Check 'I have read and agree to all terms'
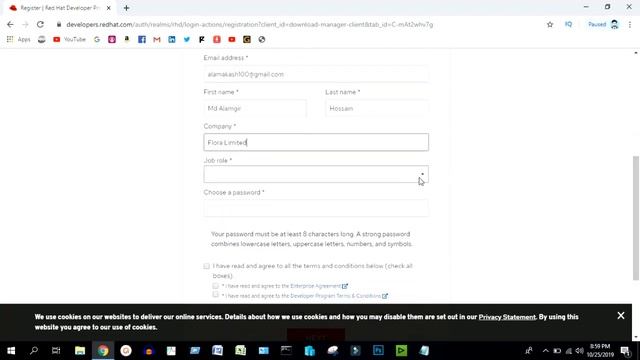Screen dimensions: 640x360 [x=207, y=266]
